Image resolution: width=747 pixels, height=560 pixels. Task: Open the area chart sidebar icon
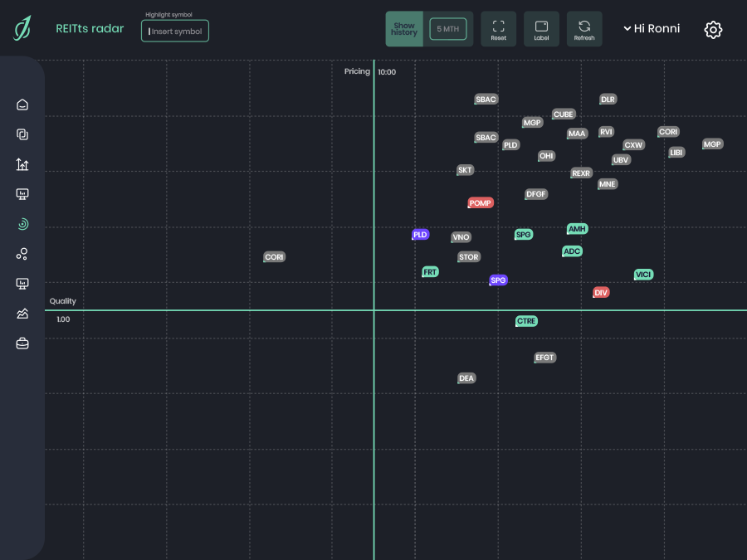click(x=22, y=314)
